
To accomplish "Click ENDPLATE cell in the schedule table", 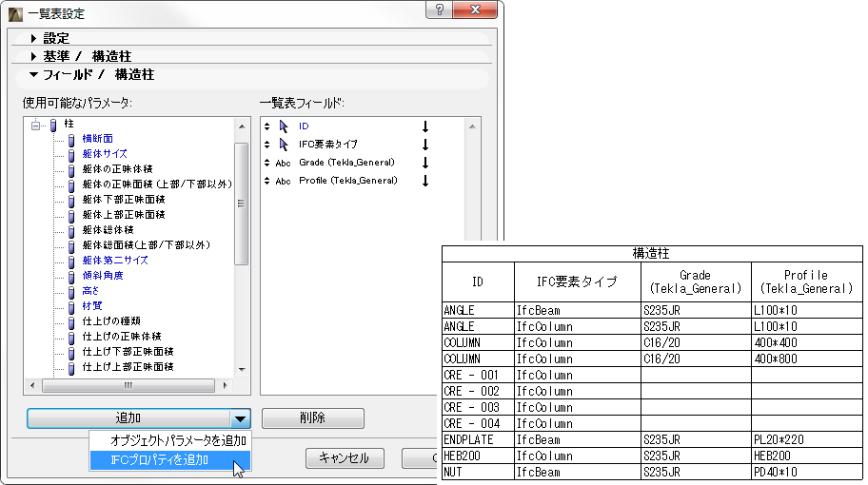I will click(x=479, y=440).
